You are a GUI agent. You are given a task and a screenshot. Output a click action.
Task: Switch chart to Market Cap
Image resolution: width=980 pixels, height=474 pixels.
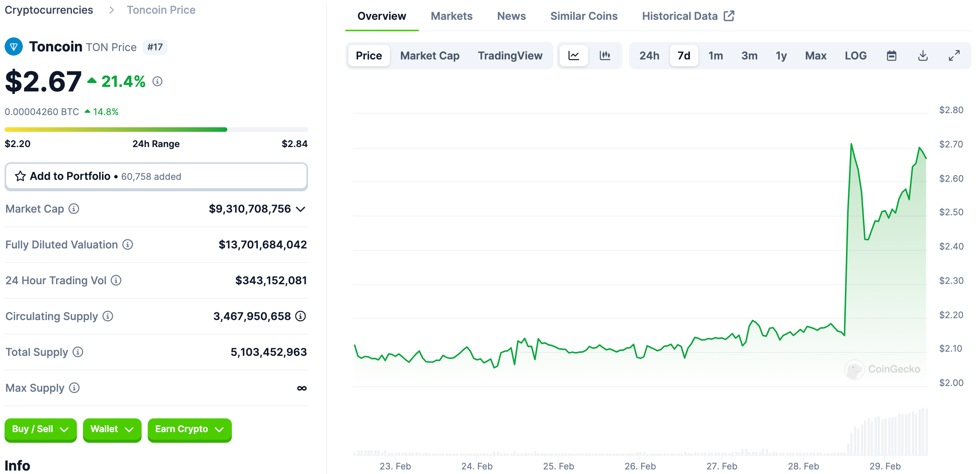[x=429, y=56]
